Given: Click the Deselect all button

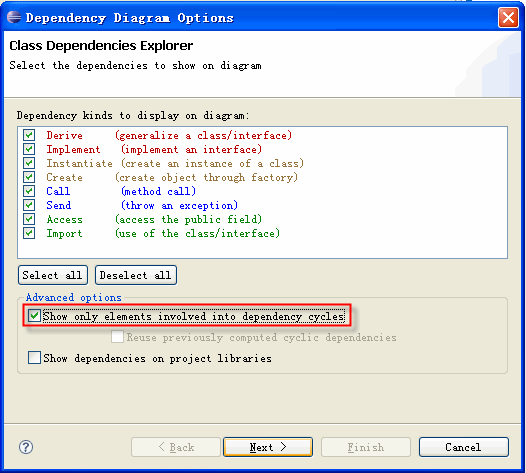Looking at the screenshot, I should point(136,275).
